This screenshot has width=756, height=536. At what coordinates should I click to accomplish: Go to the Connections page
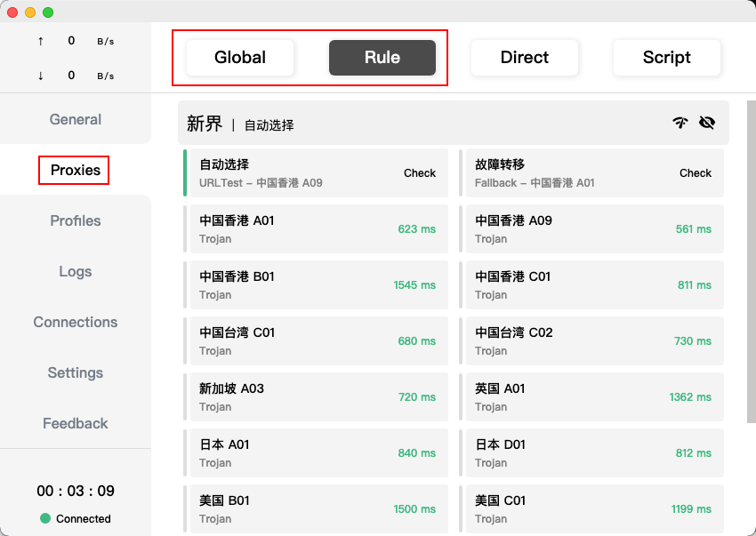pyautogui.click(x=76, y=323)
